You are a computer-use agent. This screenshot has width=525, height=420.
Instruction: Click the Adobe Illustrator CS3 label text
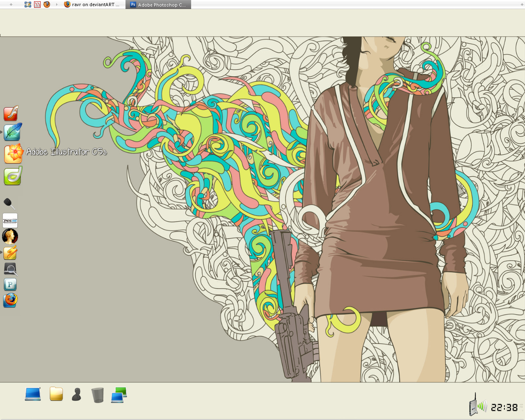(x=66, y=152)
